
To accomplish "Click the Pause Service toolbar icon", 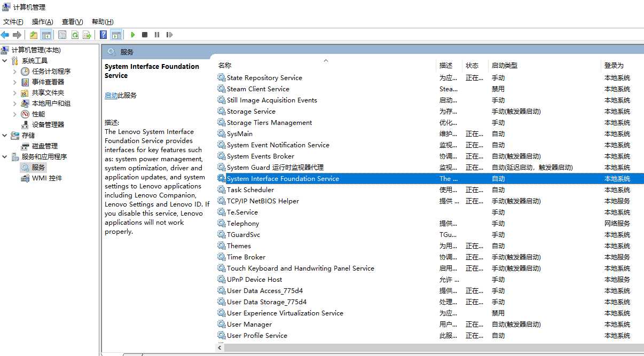I will coord(157,35).
